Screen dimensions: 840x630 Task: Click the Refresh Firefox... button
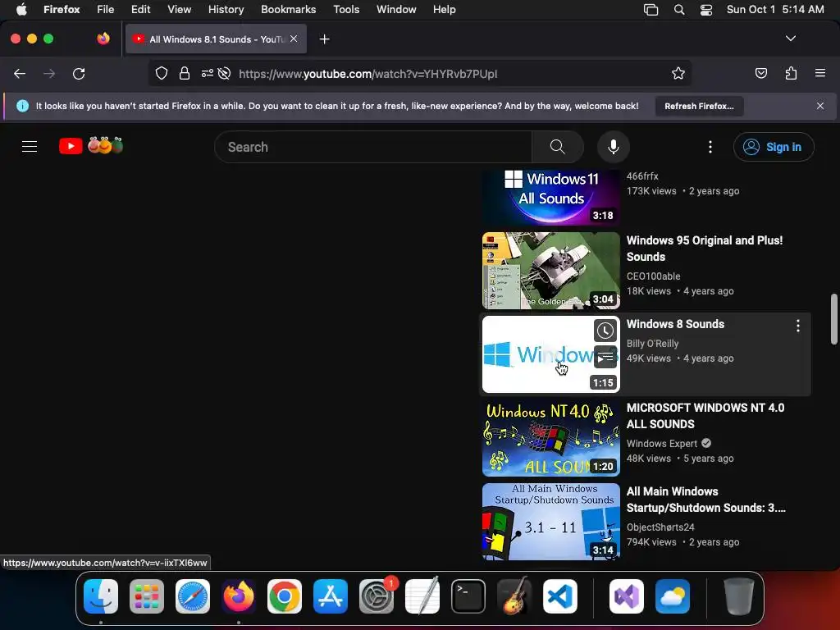click(699, 106)
